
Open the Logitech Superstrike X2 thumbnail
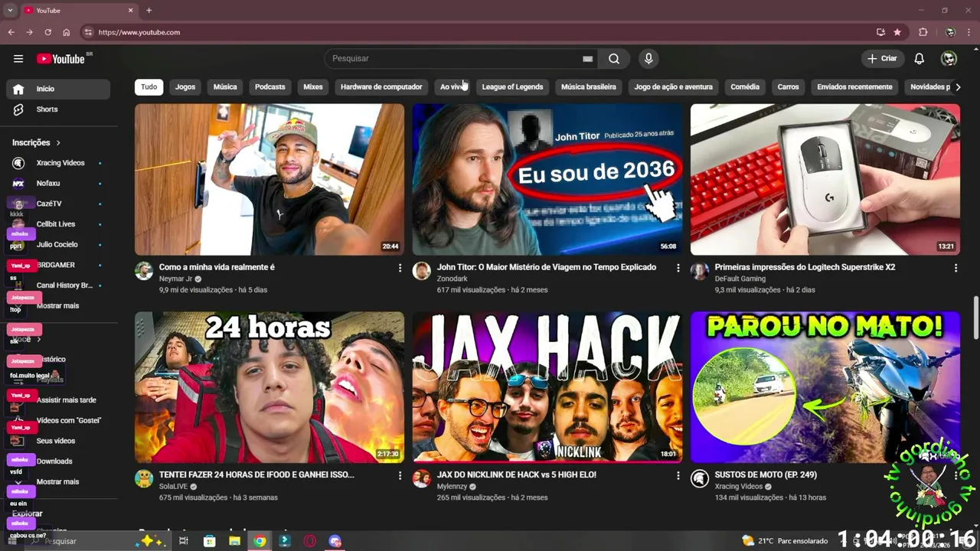(825, 180)
